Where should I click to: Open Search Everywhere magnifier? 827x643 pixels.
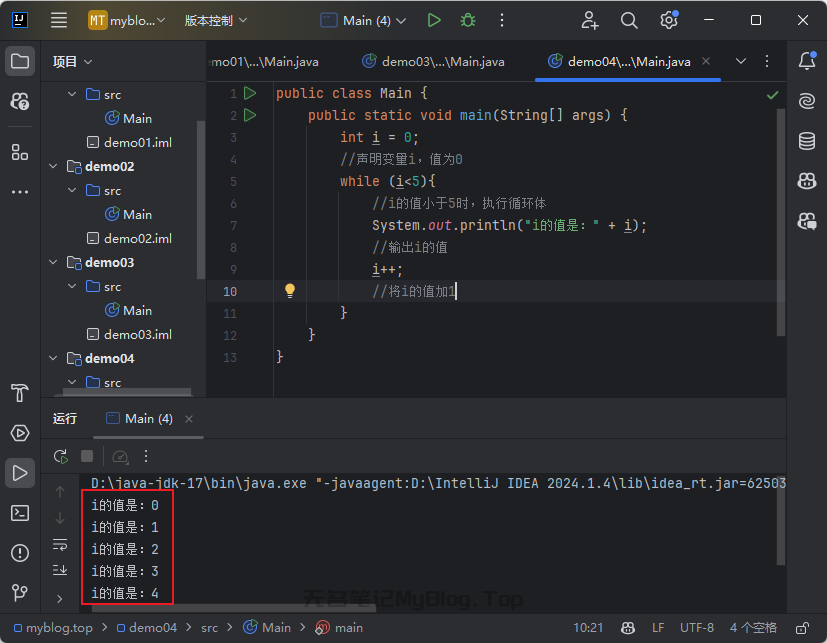pos(629,21)
